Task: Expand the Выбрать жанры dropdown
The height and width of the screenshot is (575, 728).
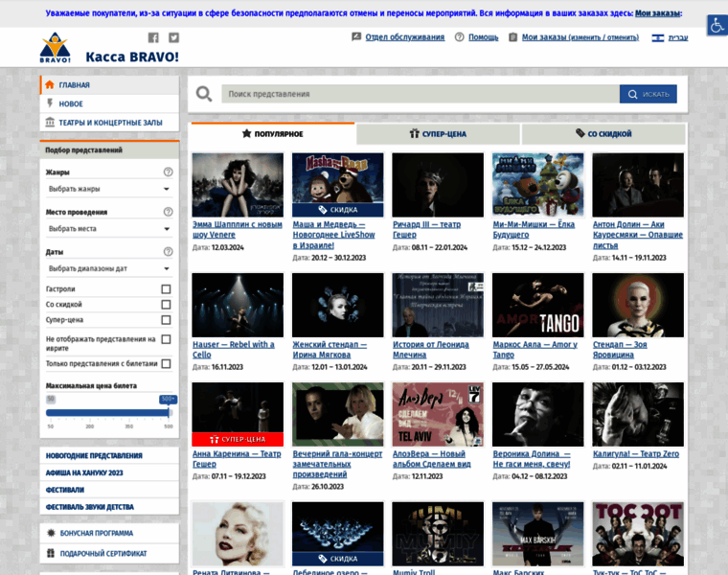Action: 109,189
